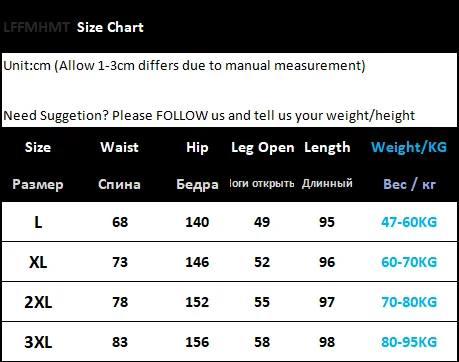Image resolution: width=459 pixels, height=362 pixels.
Task: Click the Leg Open column header
Action: 263,148
